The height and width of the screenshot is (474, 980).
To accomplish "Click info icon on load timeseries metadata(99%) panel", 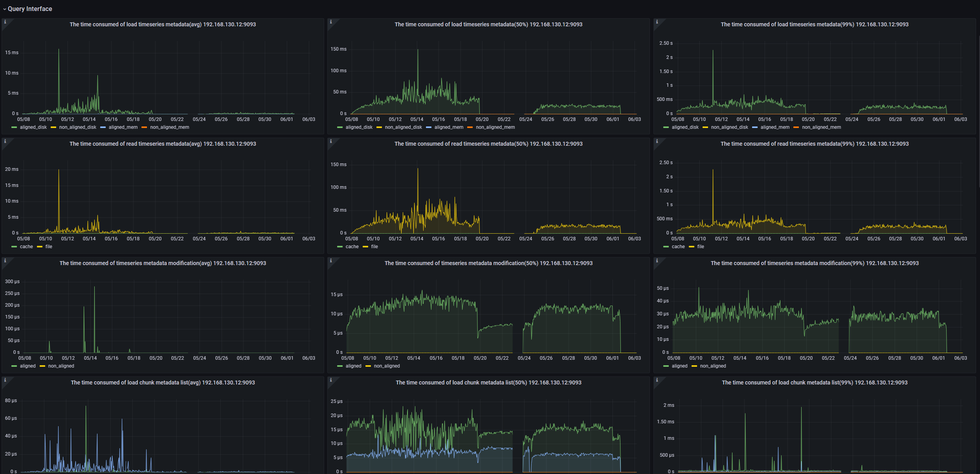I will coord(657,22).
